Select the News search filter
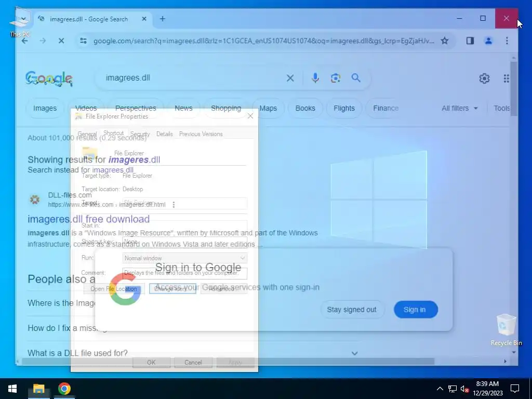 (183, 108)
